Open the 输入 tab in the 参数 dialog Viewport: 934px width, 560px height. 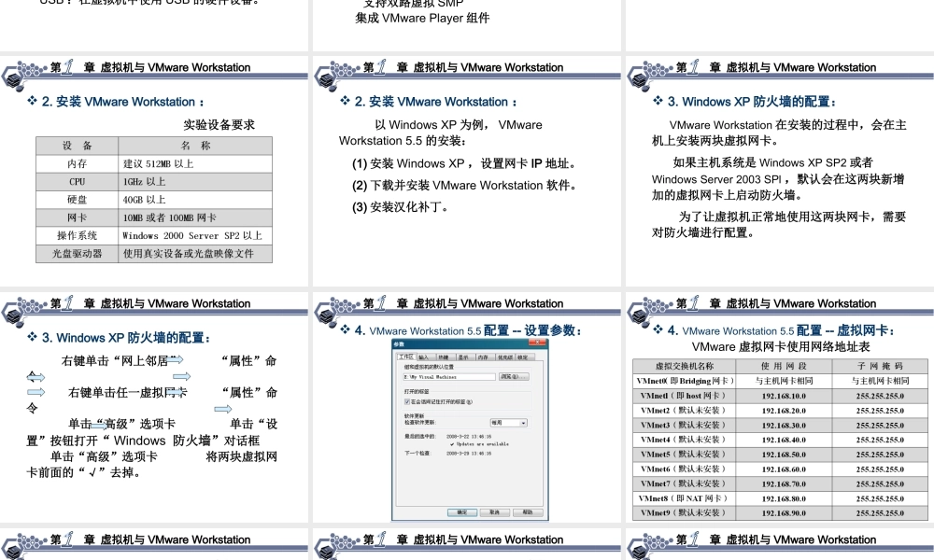pos(427,357)
